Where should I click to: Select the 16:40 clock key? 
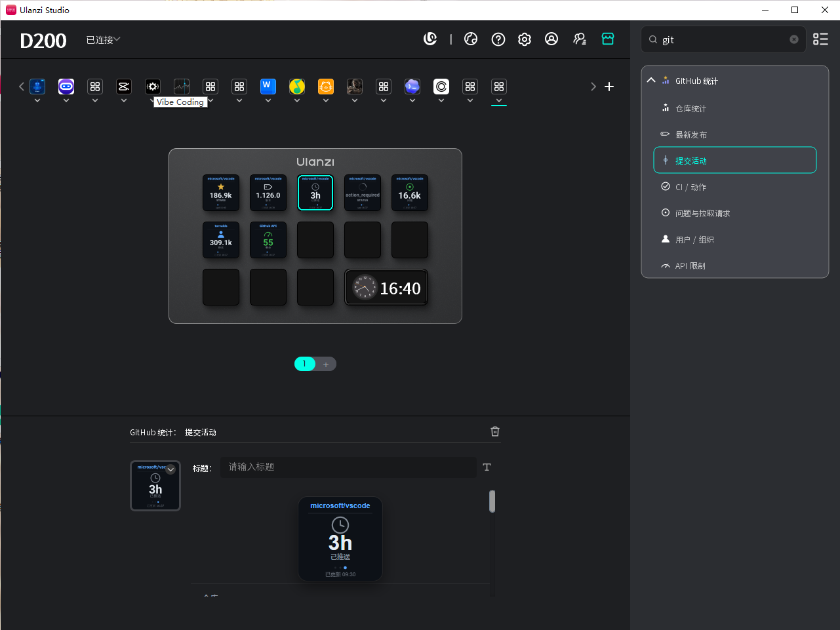point(386,287)
